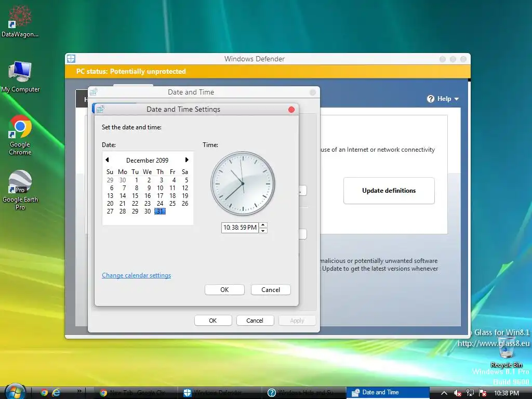Image resolution: width=532 pixels, height=399 pixels.
Task: Select December 27 in calendar
Action: [x=110, y=211]
